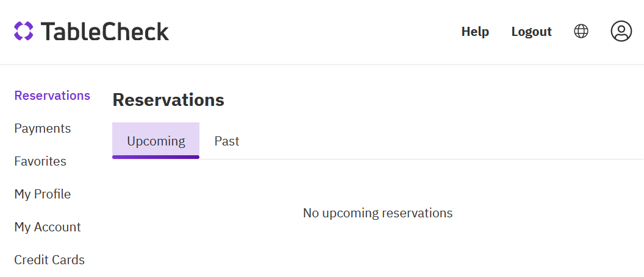Switch to the Upcoming tab

(x=156, y=141)
